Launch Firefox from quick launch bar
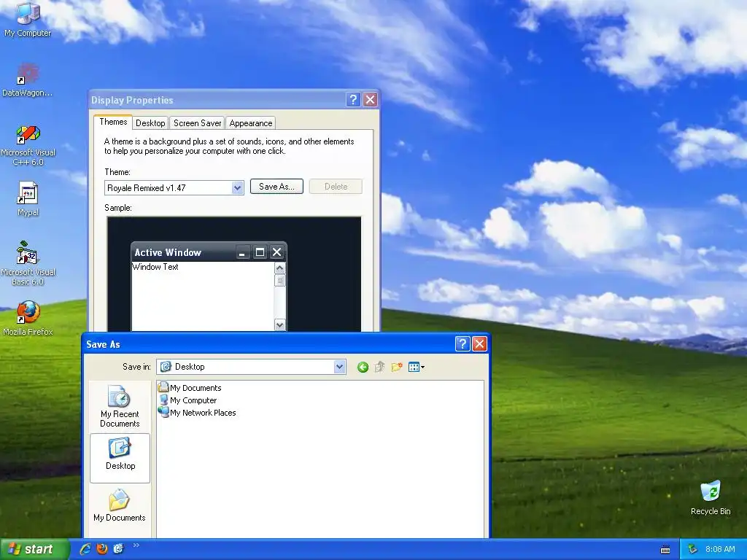 [102, 549]
